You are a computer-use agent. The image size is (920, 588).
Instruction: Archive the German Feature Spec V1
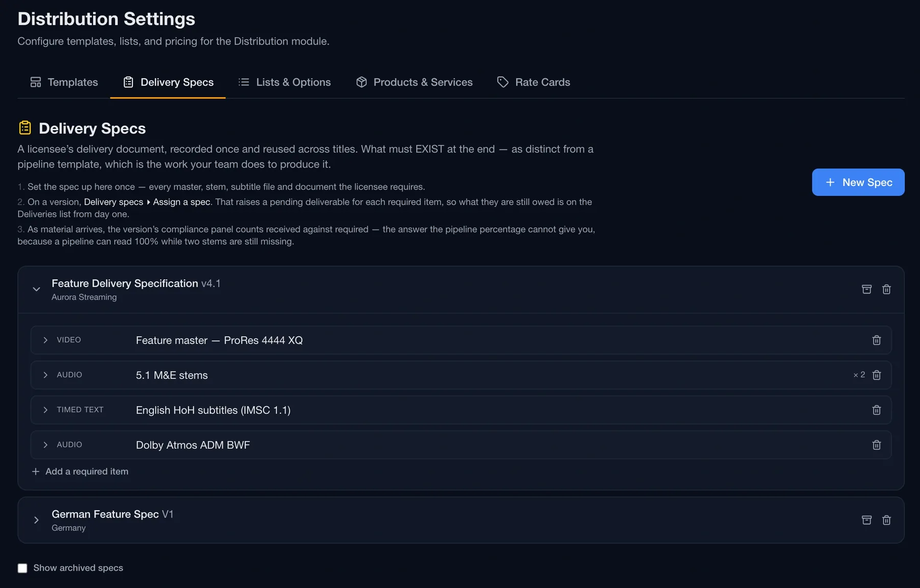pos(866,520)
